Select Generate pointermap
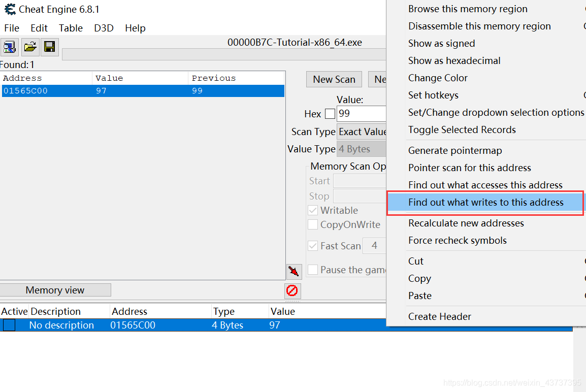This screenshot has width=586, height=392. point(455,151)
